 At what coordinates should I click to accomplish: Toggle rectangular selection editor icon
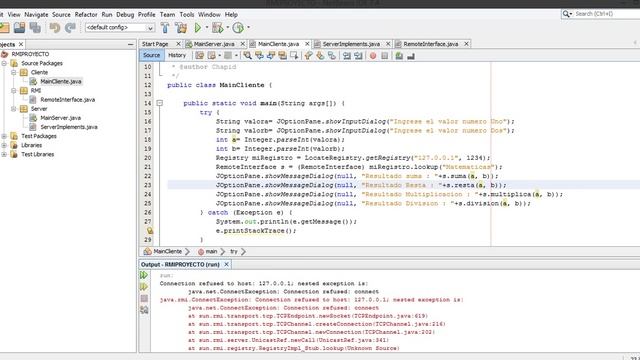pyautogui.click(x=294, y=56)
